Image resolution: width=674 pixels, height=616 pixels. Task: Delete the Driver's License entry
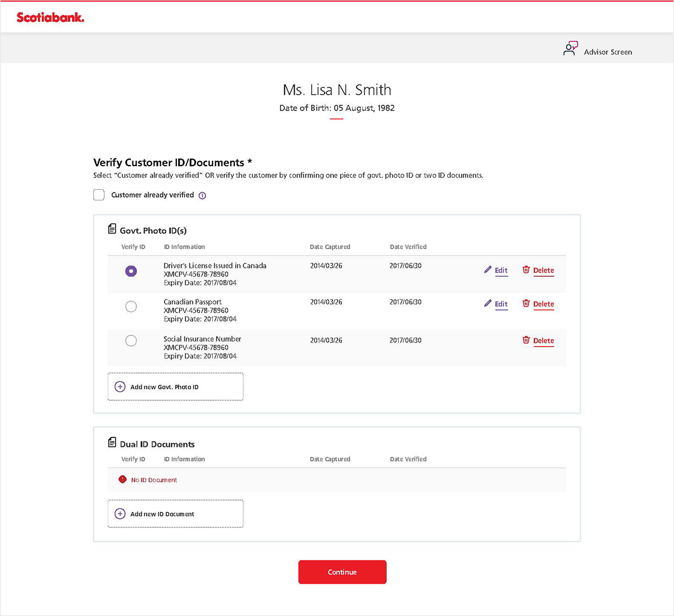pyautogui.click(x=543, y=271)
